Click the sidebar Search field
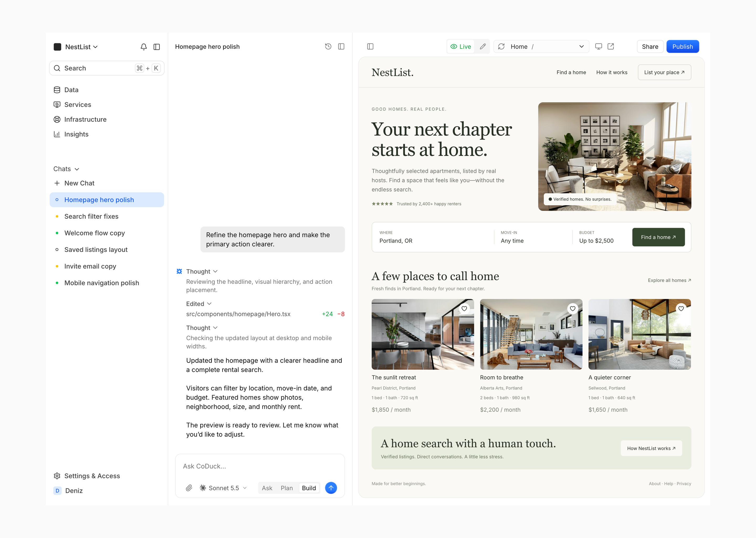The height and width of the screenshot is (538, 756). [x=107, y=68]
